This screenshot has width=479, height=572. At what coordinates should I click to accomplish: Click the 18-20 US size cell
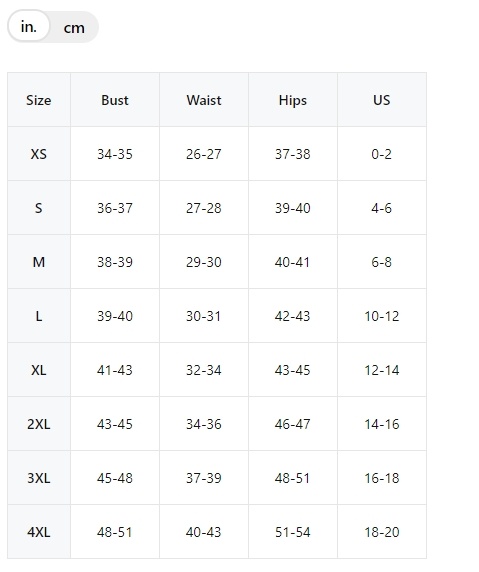(x=382, y=532)
